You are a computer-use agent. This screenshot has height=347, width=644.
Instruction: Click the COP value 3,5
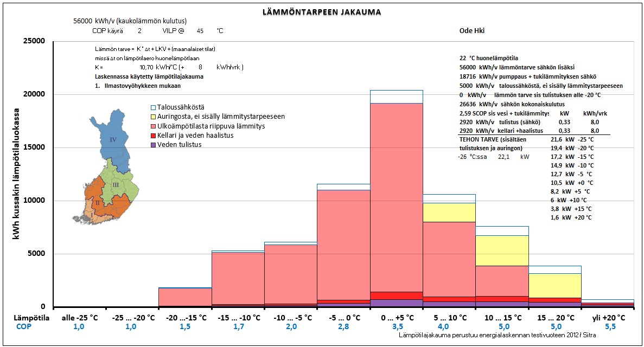click(x=398, y=327)
